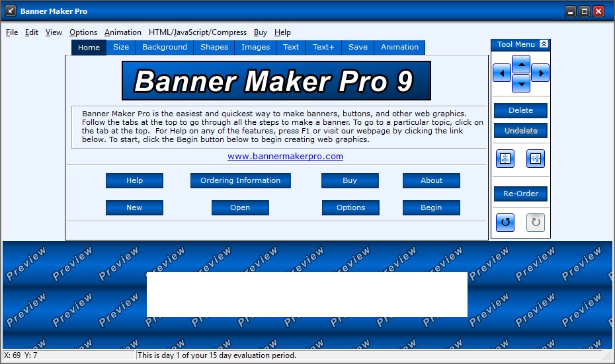Open the www.bannermakerpro.com link
Viewport: 615px width, 364px height.
(x=285, y=157)
